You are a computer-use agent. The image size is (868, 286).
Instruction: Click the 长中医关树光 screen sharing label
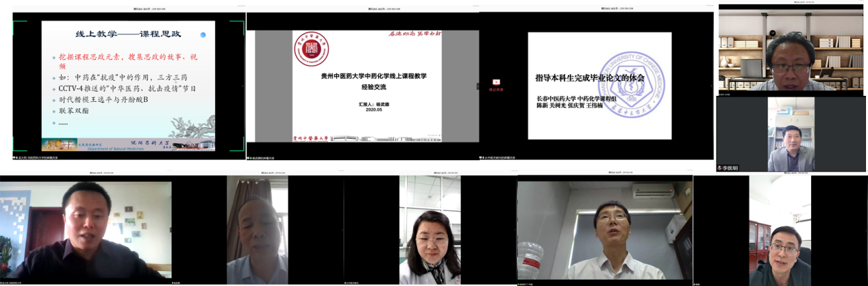(x=499, y=158)
